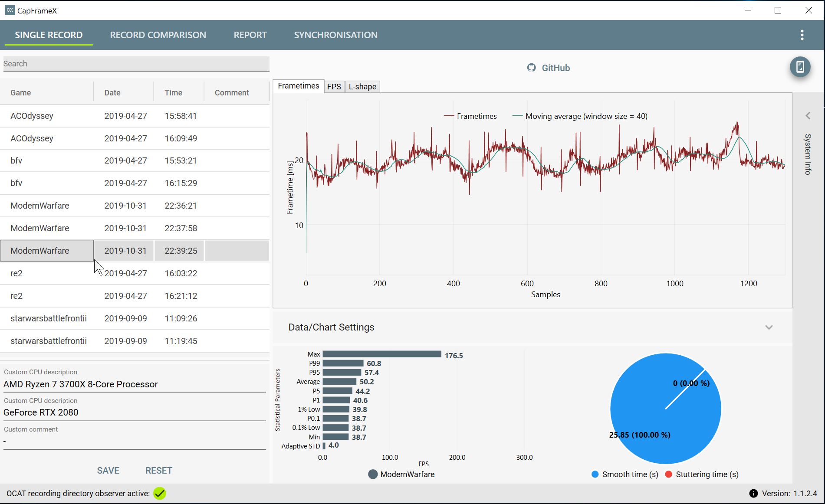825x504 pixels.
Task: Edit the Custom GPU description field
Action: (x=135, y=412)
